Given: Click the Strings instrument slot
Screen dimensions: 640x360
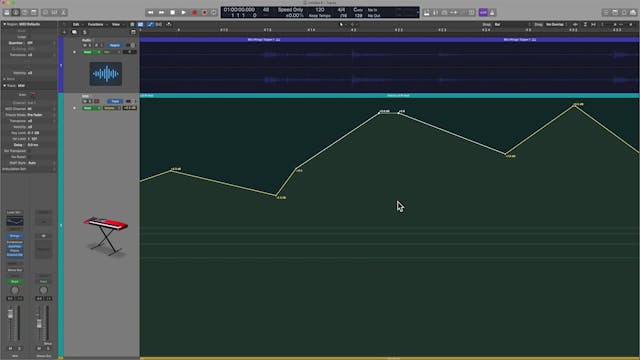Looking at the screenshot, I should 15,236.
